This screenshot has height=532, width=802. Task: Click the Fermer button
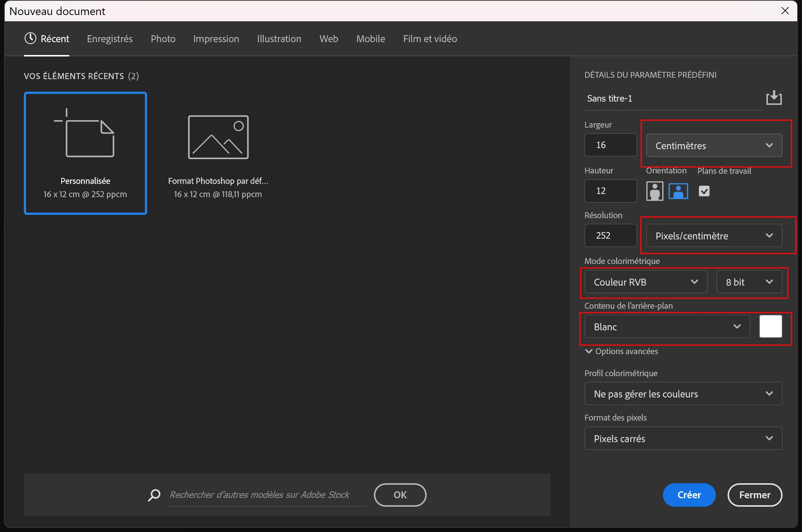pyautogui.click(x=754, y=495)
